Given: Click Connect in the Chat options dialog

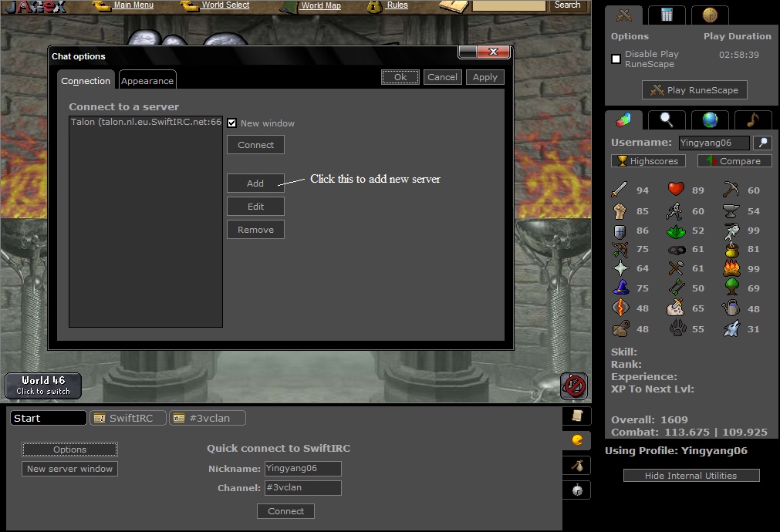Looking at the screenshot, I should click(255, 145).
